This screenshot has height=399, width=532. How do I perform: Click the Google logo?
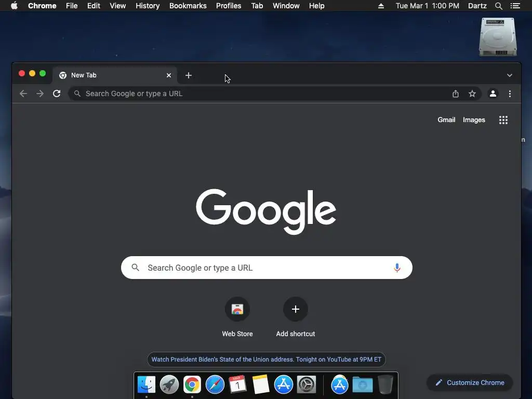[x=266, y=211]
